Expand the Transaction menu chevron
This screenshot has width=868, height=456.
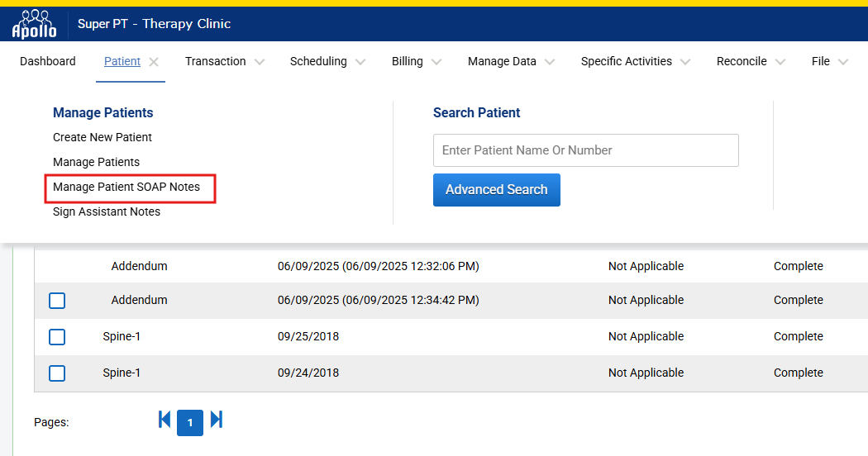pos(259,62)
